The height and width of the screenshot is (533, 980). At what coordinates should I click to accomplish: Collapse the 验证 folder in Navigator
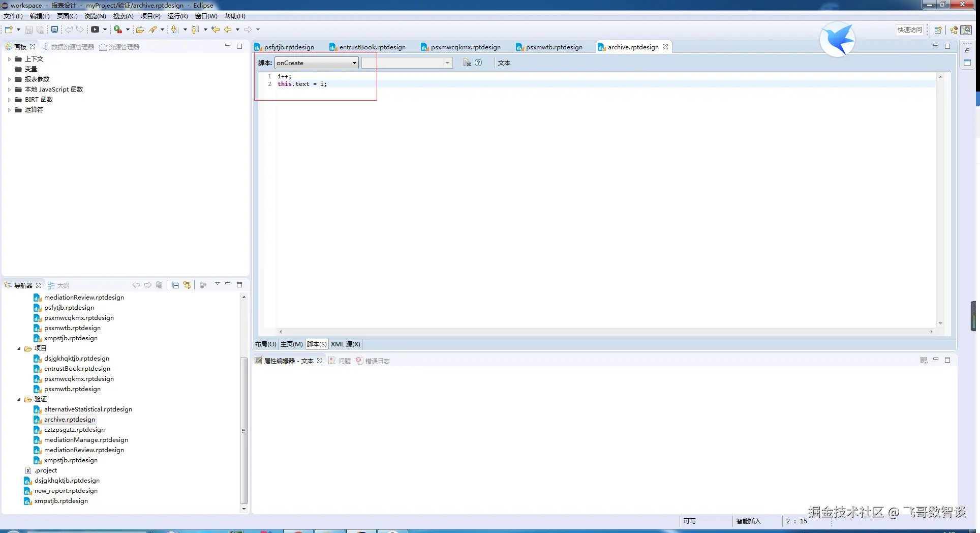(x=19, y=399)
